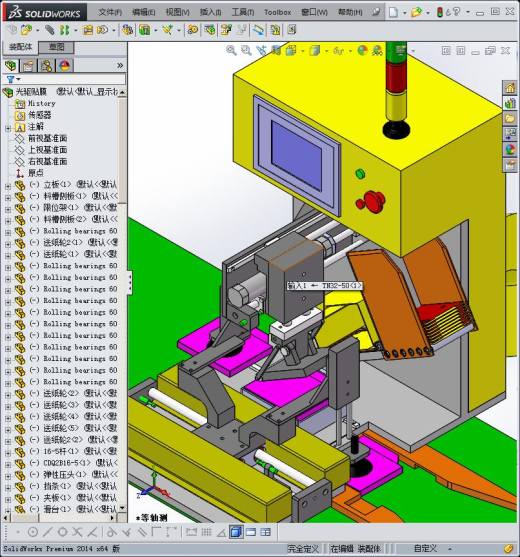Open the View Palette task pane
The height and width of the screenshot is (557, 520).
(x=510, y=134)
